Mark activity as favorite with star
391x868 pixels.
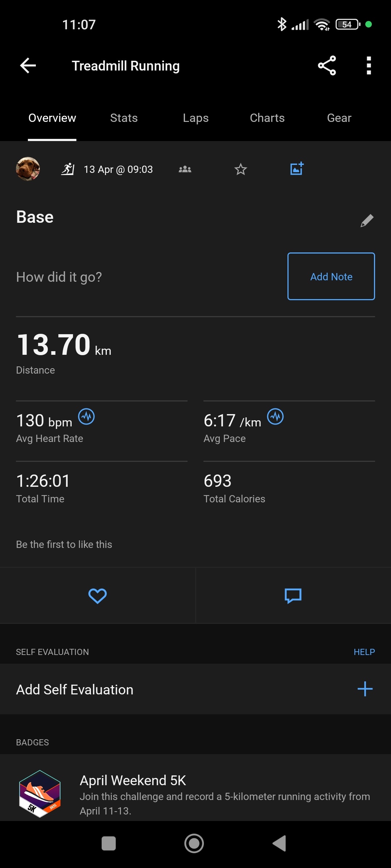[240, 169]
